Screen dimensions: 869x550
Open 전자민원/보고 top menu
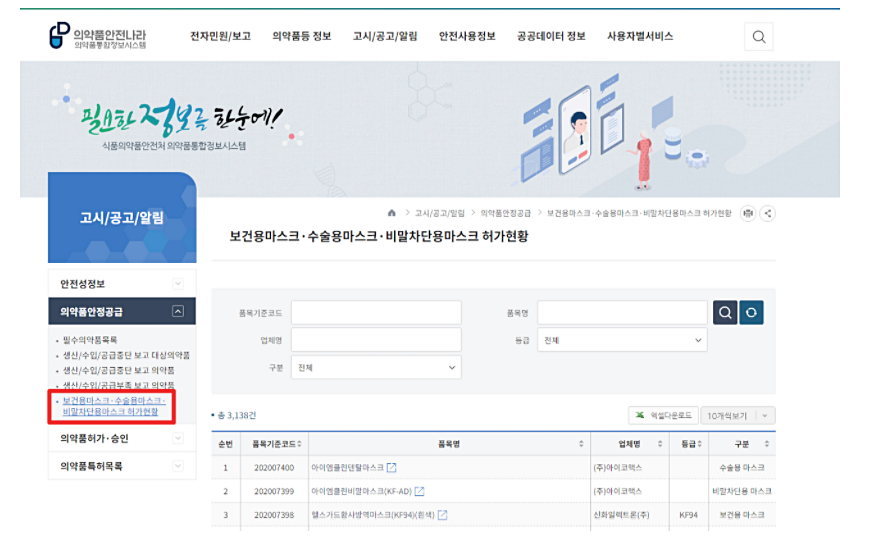pos(221,37)
